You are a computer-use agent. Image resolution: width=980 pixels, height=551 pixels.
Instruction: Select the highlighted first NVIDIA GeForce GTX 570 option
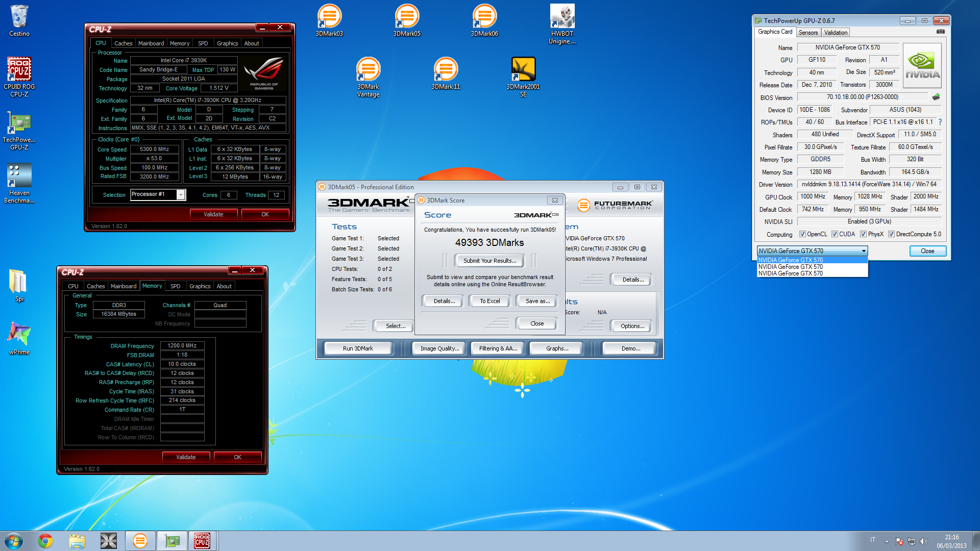tap(812, 260)
